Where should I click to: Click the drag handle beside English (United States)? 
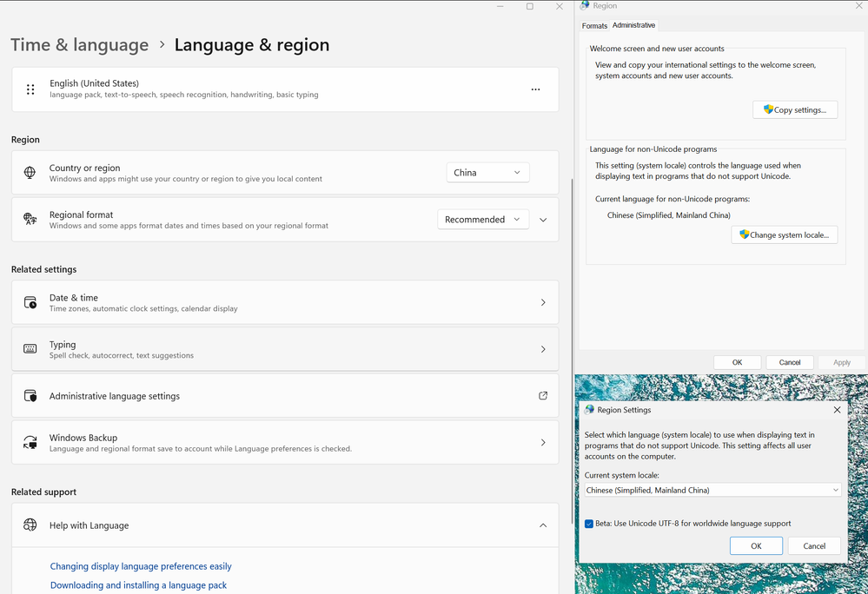pos(30,89)
